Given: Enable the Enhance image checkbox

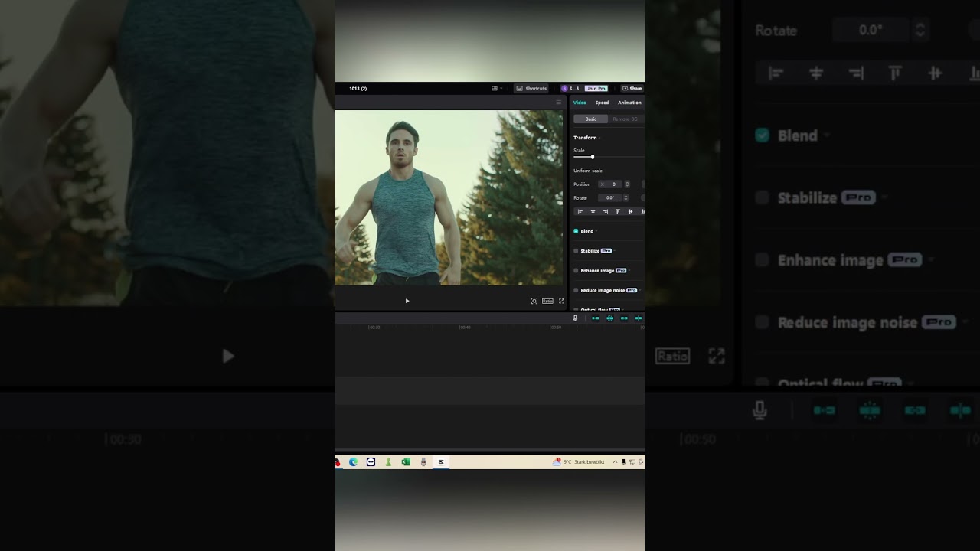Looking at the screenshot, I should point(576,271).
